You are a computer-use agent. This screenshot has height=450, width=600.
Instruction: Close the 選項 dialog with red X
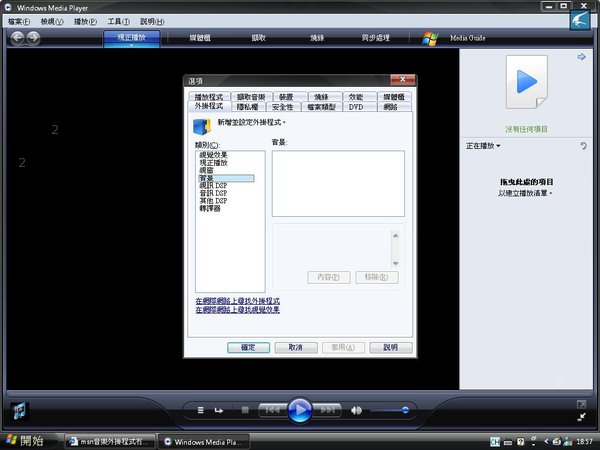(403, 80)
